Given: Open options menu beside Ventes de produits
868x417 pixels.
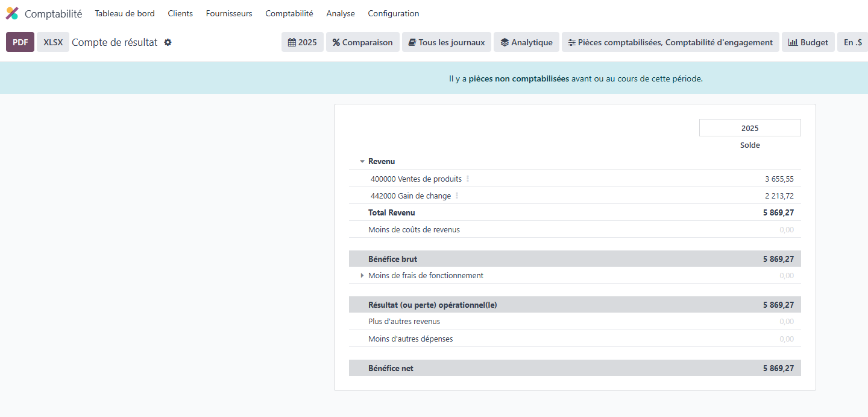Looking at the screenshot, I should pyautogui.click(x=468, y=179).
